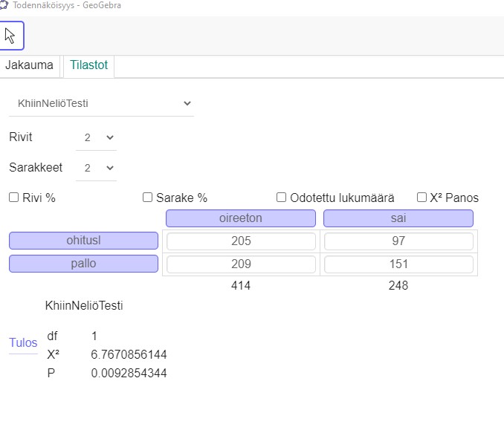Click the cell containing 97

coord(398,241)
